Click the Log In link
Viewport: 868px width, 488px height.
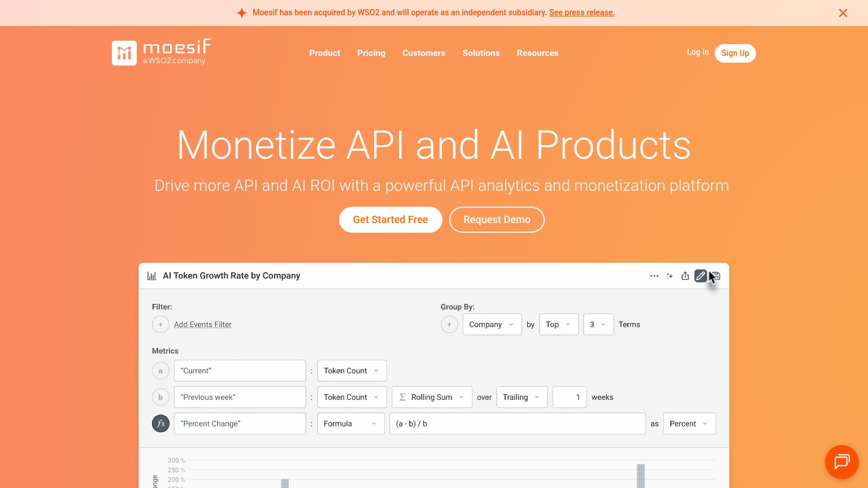tap(698, 52)
